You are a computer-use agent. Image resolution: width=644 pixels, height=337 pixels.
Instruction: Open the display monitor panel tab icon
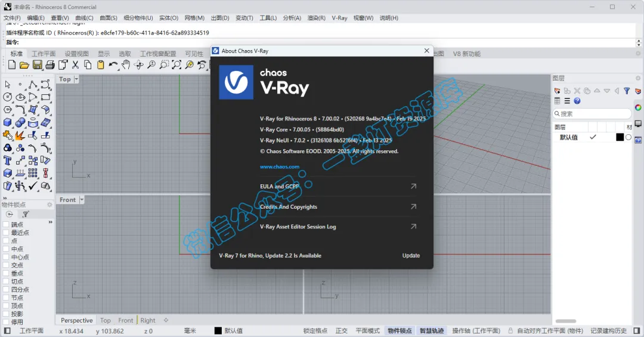[638, 123]
